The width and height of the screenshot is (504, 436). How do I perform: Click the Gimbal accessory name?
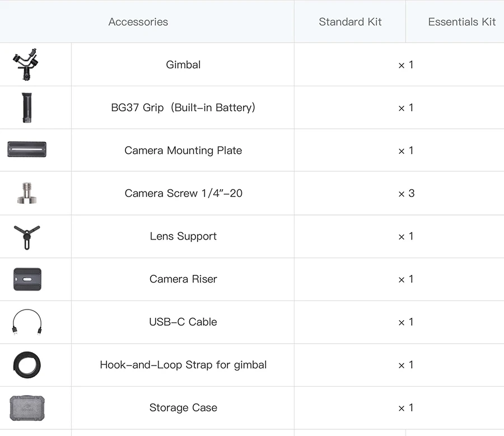click(183, 64)
